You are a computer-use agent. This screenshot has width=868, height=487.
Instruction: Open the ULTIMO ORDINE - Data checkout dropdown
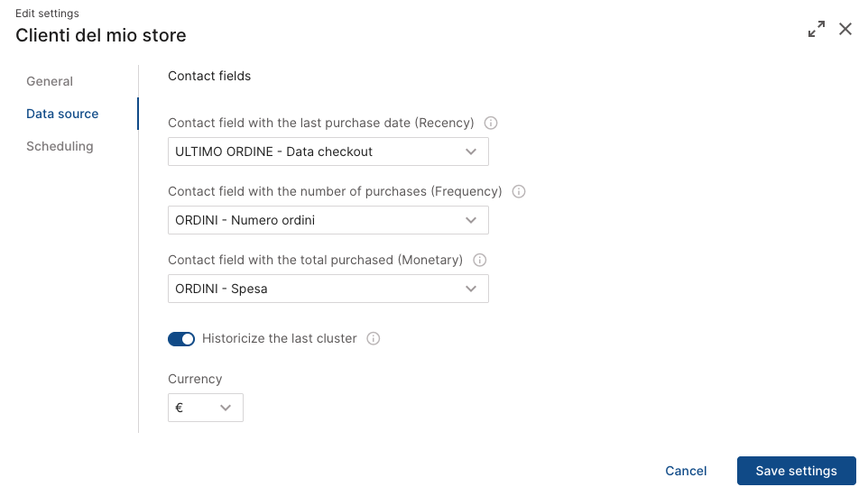pos(328,152)
